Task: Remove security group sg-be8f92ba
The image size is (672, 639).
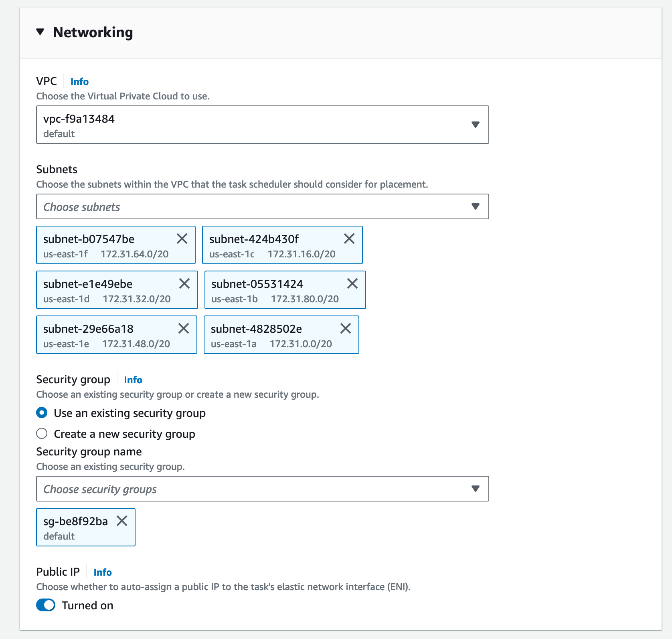Action: coord(122,521)
